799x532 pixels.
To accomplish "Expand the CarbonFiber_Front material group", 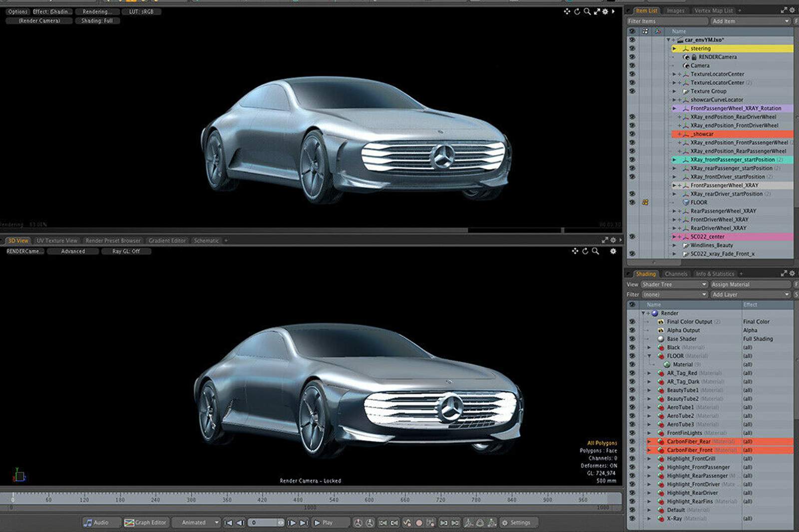I will (649, 450).
